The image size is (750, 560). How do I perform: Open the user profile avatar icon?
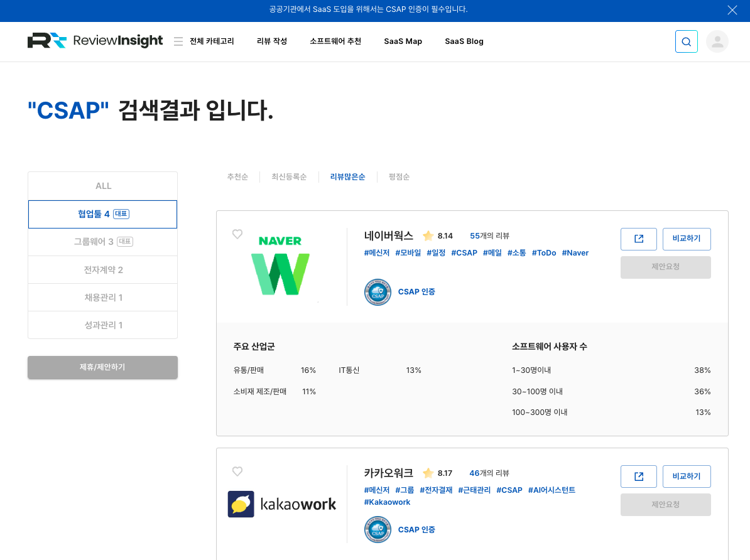pyautogui.click(x=717, y=41)
